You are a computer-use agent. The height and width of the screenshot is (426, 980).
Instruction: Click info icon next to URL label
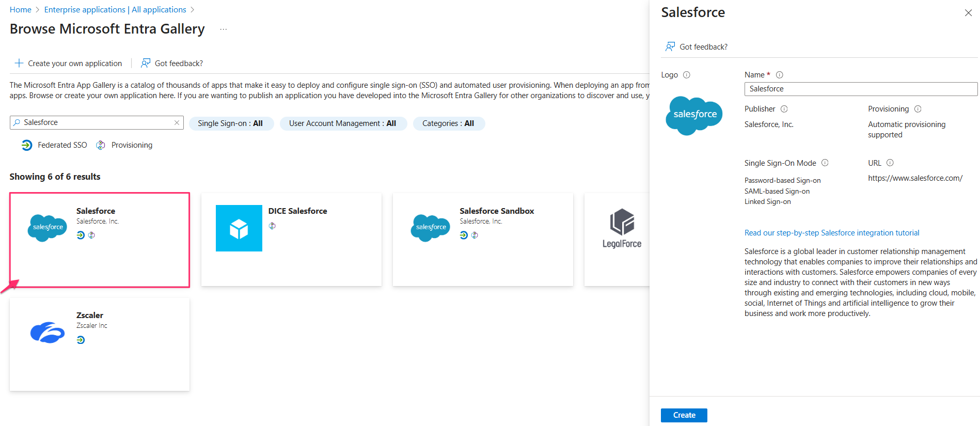click(890, 163)
